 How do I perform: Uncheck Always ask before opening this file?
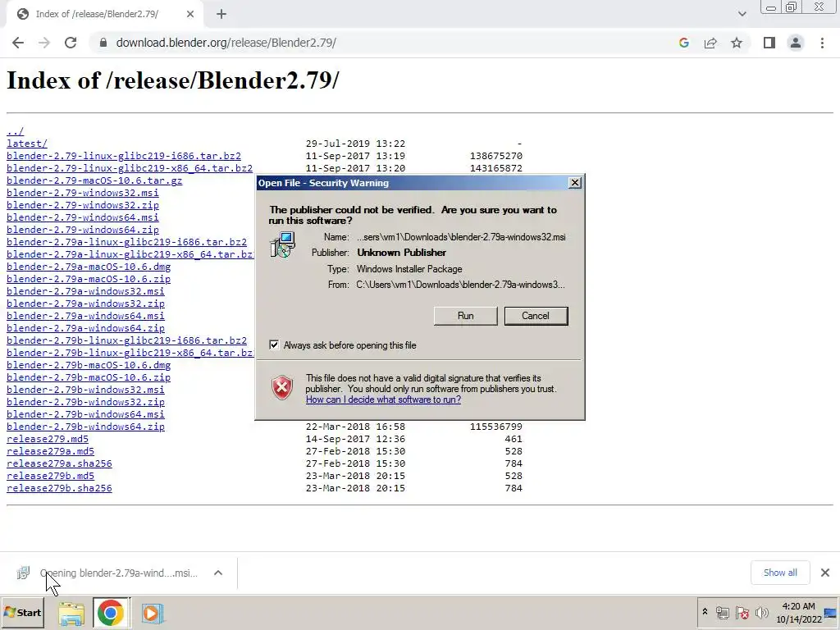(274, 345)
